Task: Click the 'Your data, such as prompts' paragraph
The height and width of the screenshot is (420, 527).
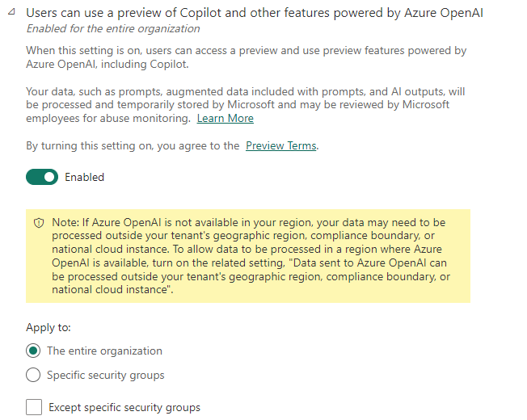Action: (x=246, y=105)
